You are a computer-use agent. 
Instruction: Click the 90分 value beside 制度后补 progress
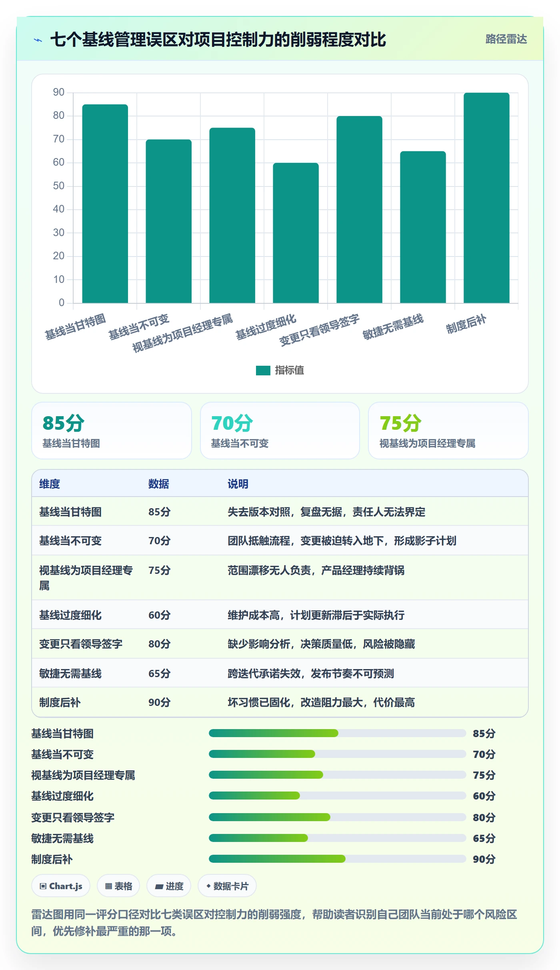[484, 859]
